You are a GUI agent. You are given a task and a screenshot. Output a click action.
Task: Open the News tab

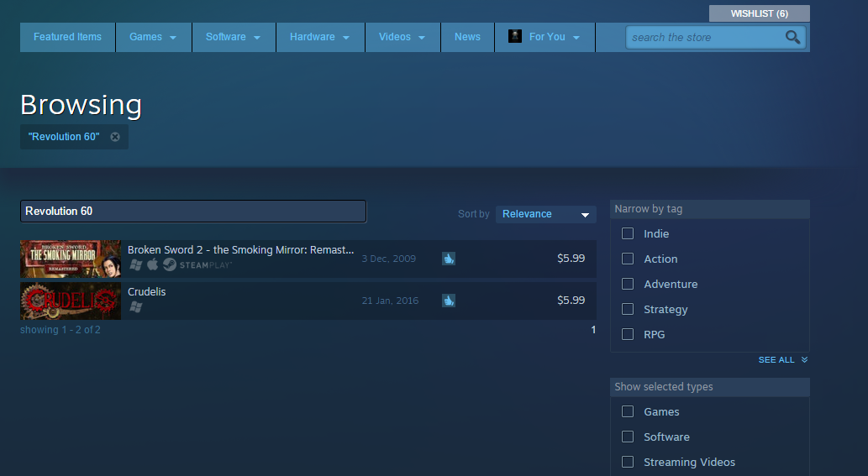click(467, 37)
